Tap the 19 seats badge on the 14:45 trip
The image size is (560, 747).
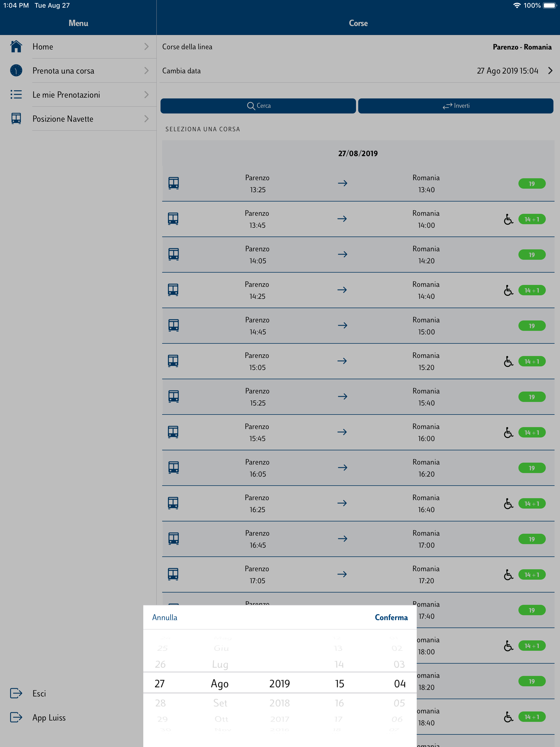pyautogui.click(x=531, y=326)
